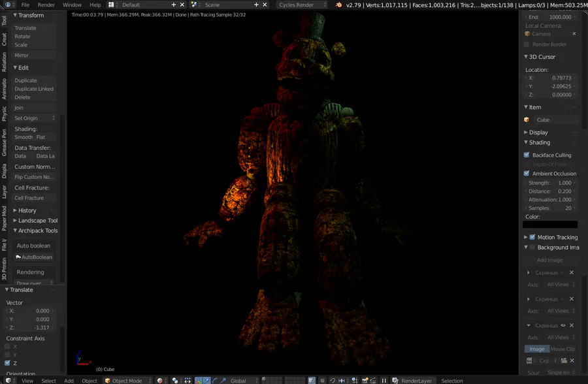Expand the Display panel

[526, 132]
